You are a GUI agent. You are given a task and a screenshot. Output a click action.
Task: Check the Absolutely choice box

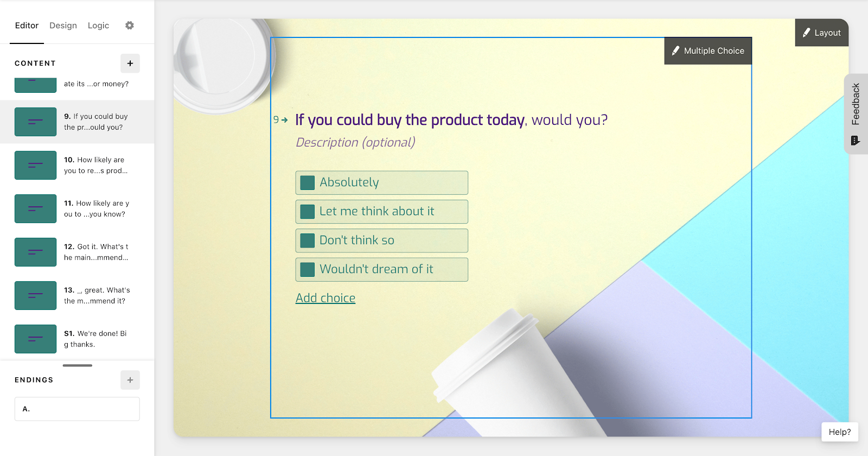[308, 182]
